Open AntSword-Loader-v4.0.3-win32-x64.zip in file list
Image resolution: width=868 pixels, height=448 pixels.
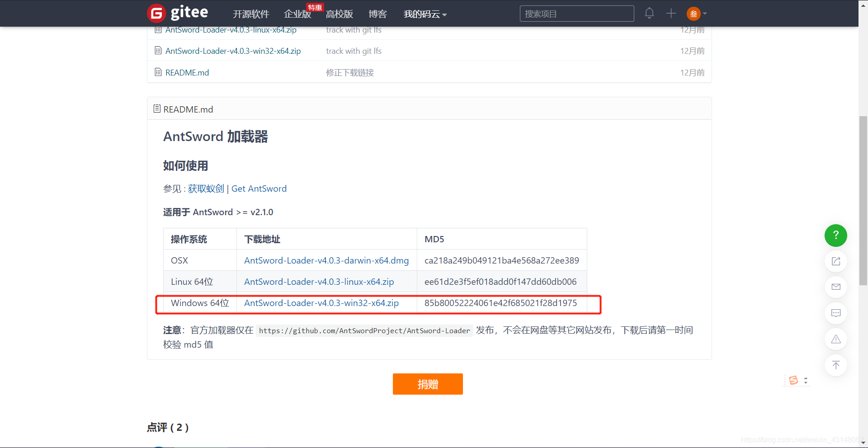(x=233, y=51)
